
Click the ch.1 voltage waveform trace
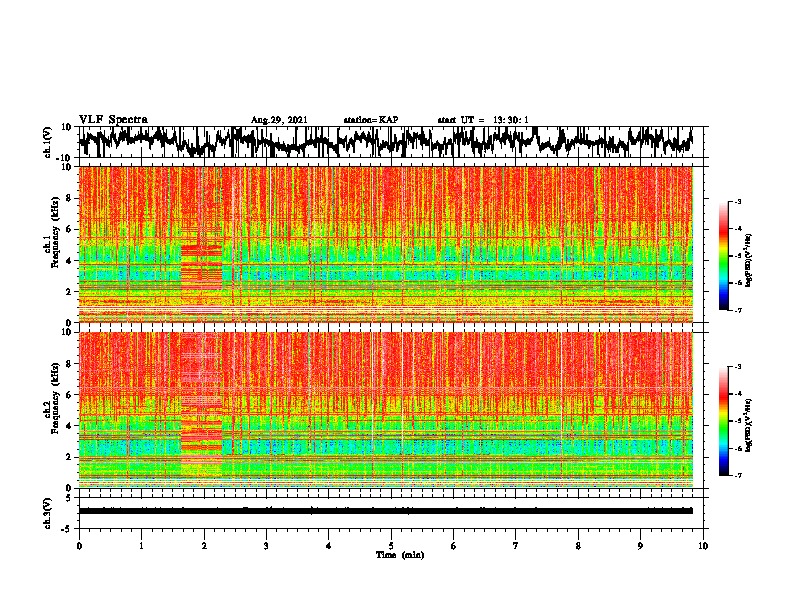tap(385, 142)
